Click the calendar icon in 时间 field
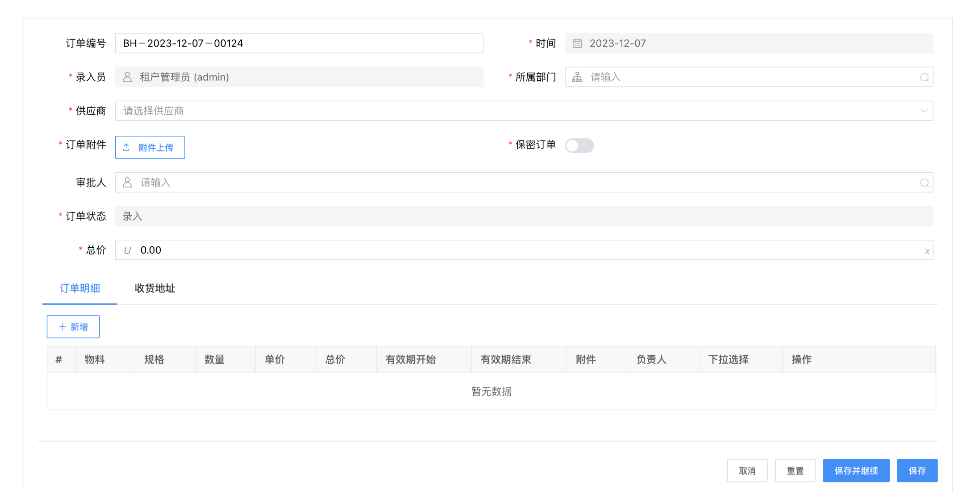 point(577,43)
